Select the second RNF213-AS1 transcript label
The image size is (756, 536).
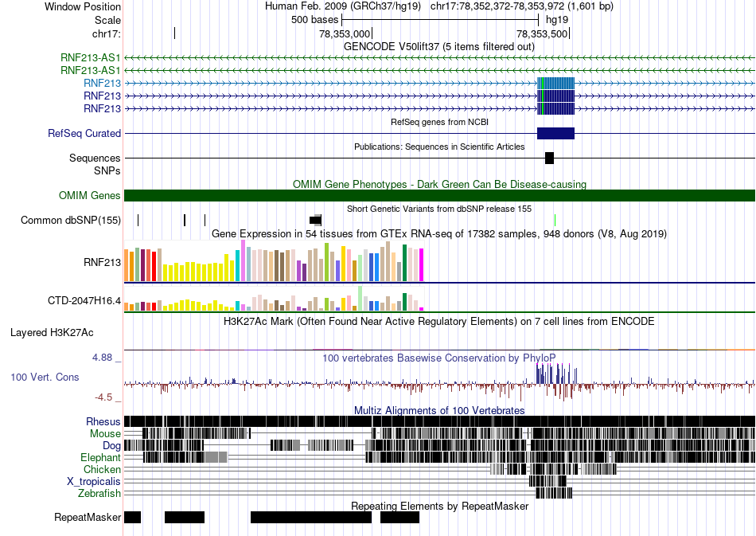[x=90, y=70]
